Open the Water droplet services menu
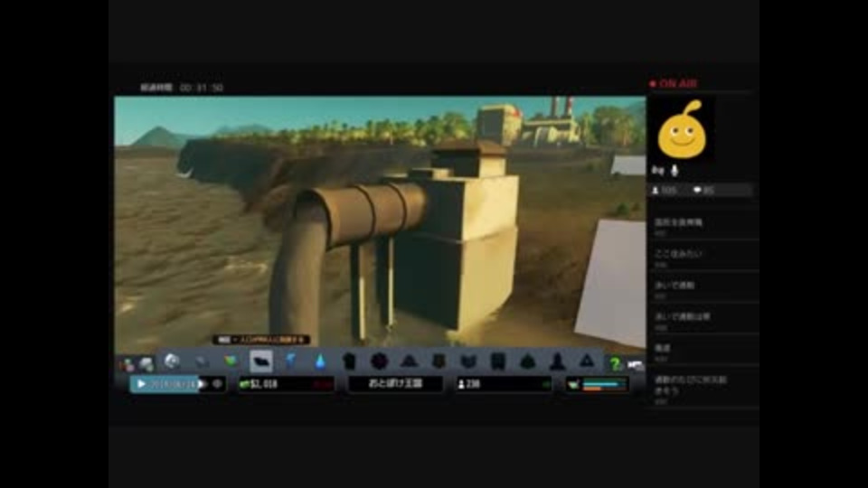Viewport: 868px width, 488px height. tap(320, 361)
